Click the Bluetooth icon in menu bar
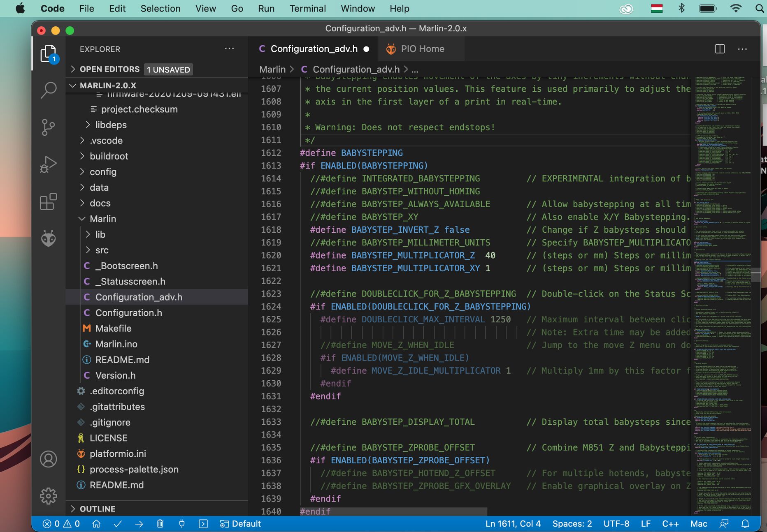This screenshot has height=532, width=767. coord(681,8)
